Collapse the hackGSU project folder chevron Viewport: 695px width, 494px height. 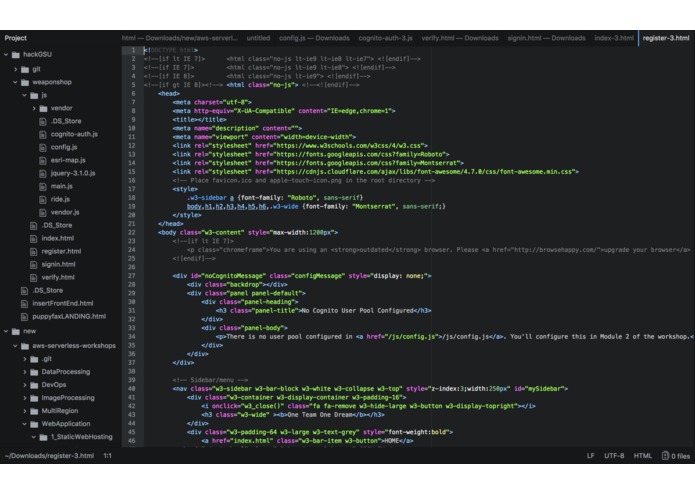pyautogui.click(x=6, y=54)
